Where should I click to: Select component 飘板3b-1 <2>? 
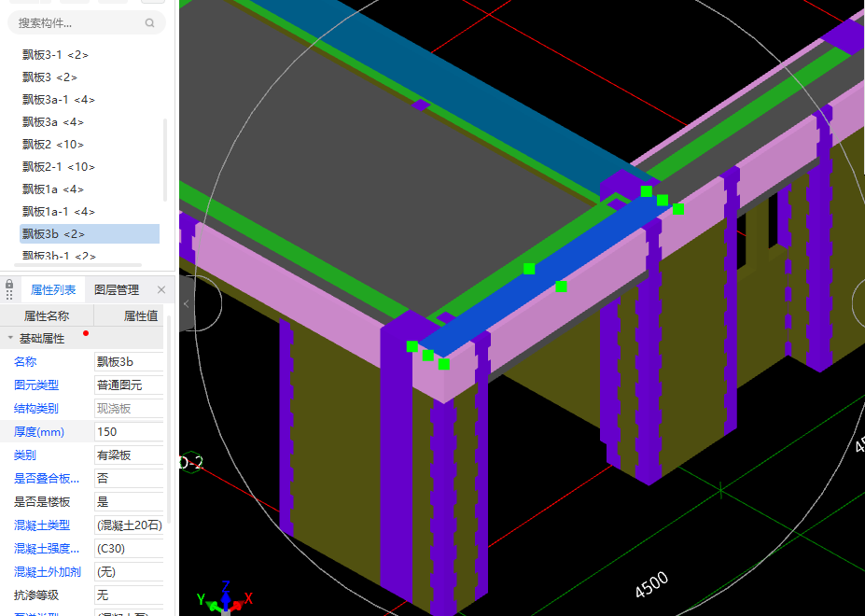coord(59,256)
